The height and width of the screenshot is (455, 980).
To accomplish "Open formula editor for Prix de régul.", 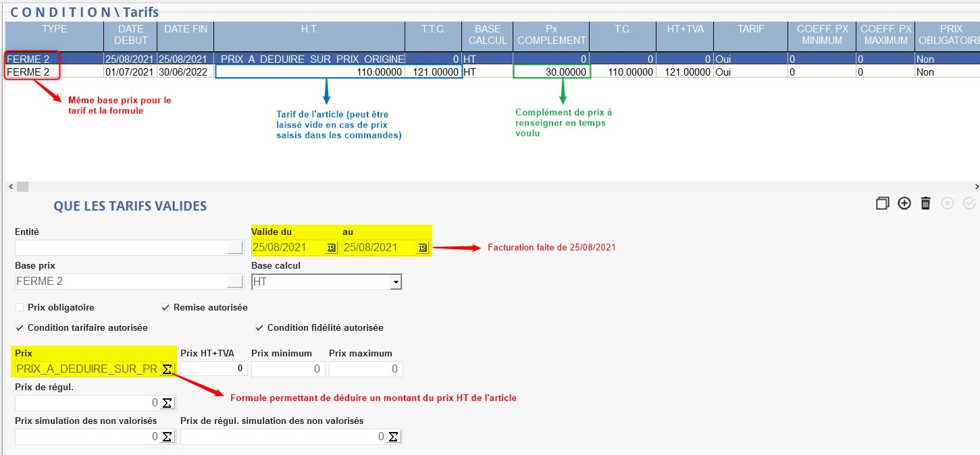I will 167,403.
